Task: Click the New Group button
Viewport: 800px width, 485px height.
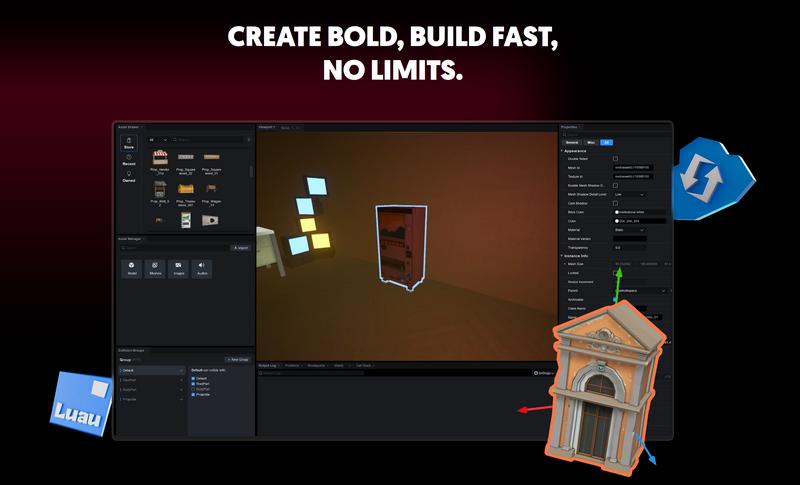Action: pos(238,360)
